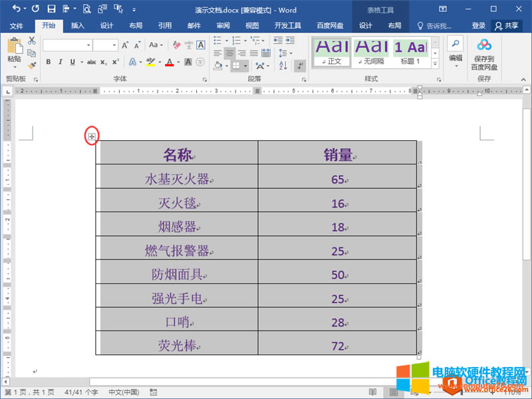Toggle show paragraph marks button
The image size is (532, 399).
(300, 65)
